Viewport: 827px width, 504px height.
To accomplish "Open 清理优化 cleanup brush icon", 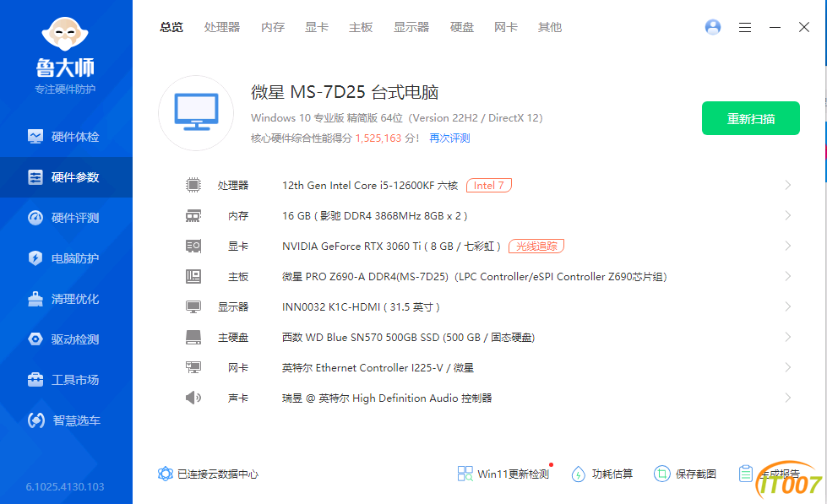I will 35,299.
